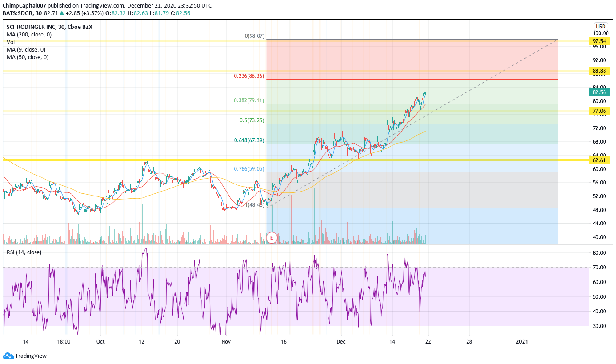
Task: Click the 62.61 yellow price label
Action: point(600,160)
